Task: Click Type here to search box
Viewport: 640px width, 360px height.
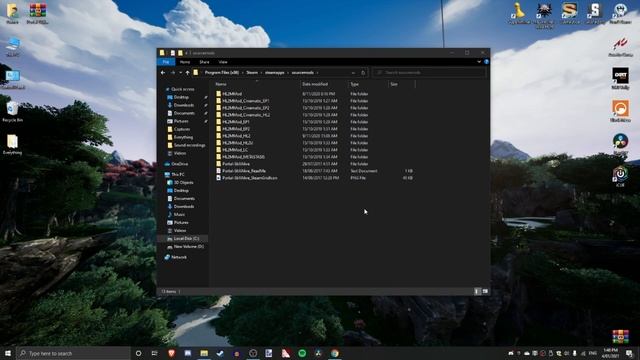Action: 73,353
